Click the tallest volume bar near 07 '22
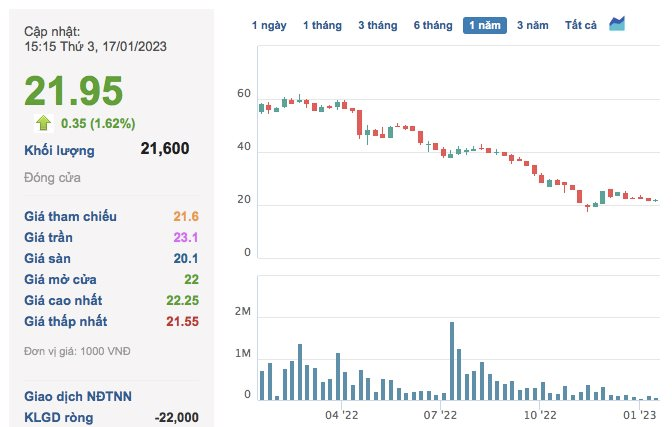672x427 pixels. pyautogui.click(x=453, y=360)
